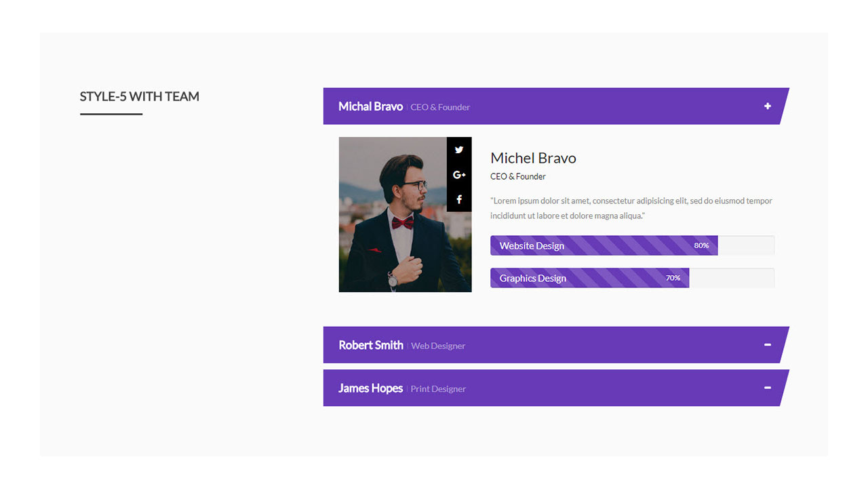This screenshot has height=488, width=868.
Task: Click the Google Plus social icon
Action: click(x=459, y=175)
